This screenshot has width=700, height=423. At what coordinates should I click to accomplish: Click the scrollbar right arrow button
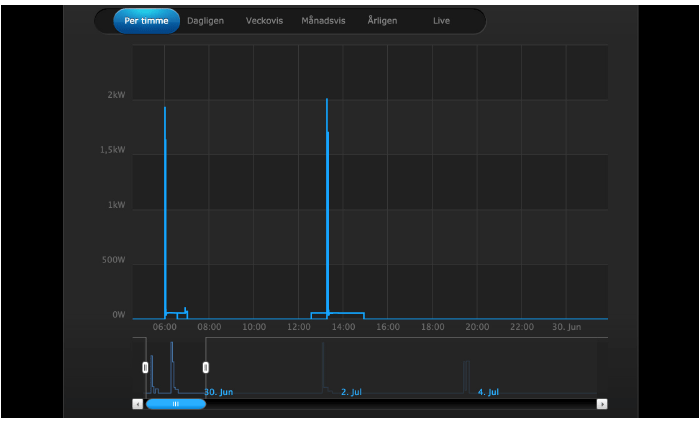[x=602, y=404]
